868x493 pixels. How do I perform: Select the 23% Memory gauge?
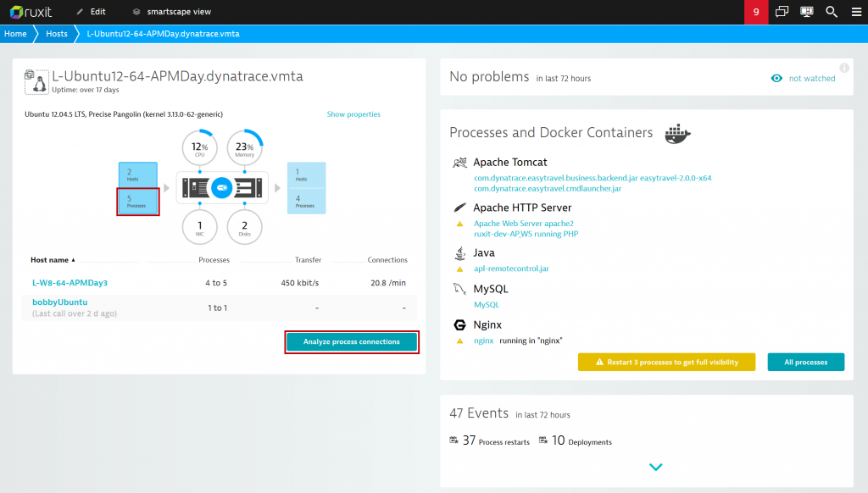pyautogui.click(x=245, y=147)
